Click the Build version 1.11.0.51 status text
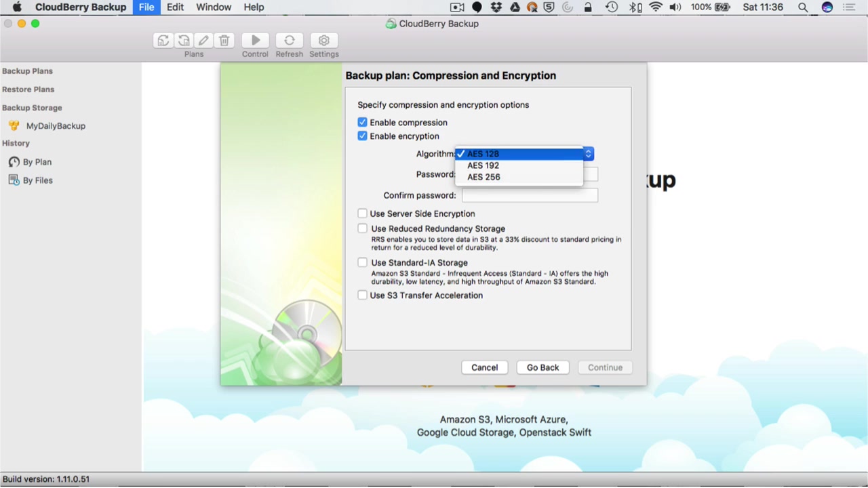 point(46,479)
